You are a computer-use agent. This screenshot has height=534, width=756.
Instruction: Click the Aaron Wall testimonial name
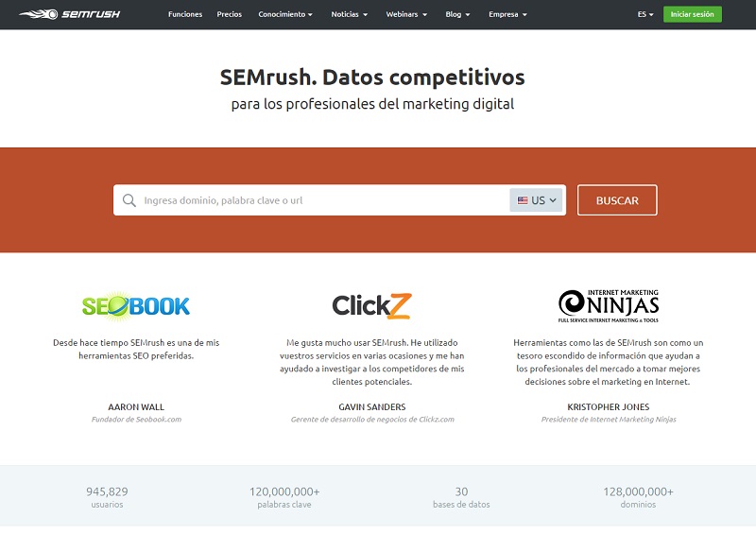136,406
